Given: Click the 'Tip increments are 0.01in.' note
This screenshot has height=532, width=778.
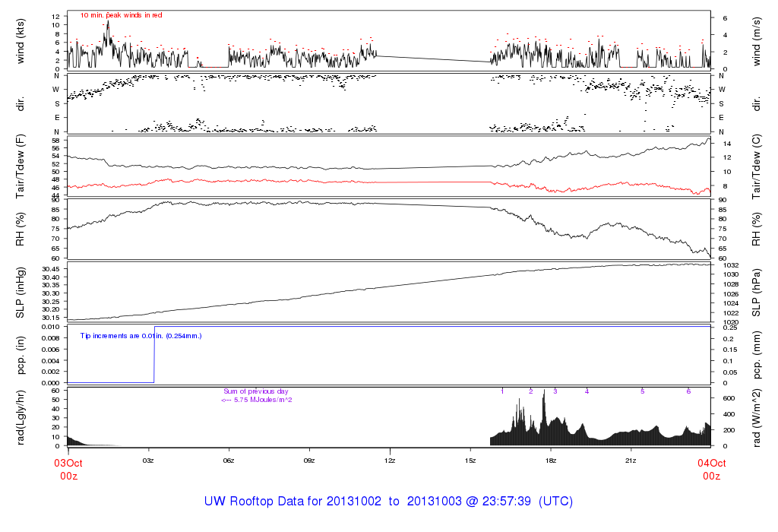Looking at the screenshot, I should click(141, 335).
